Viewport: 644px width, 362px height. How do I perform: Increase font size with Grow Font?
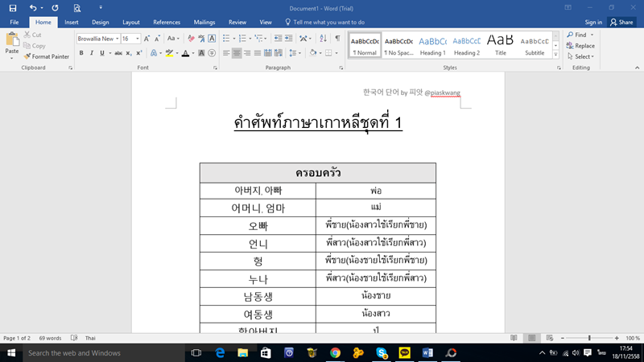(147, 39)
